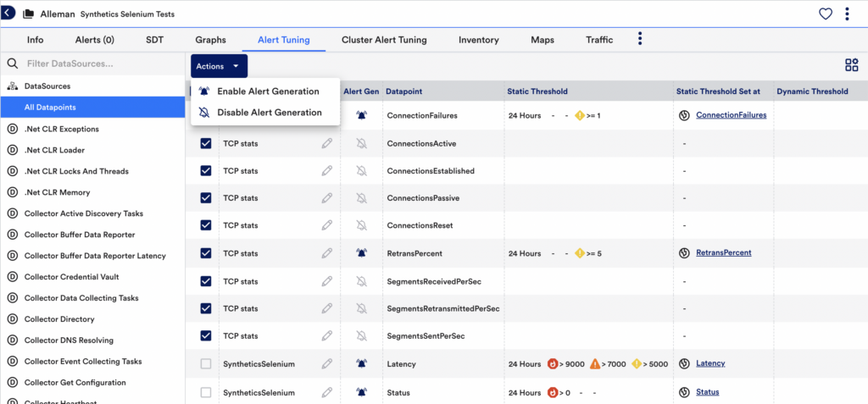
Task: Expand more tabs via vertical dots after Traffic
Action: point(640,39)
